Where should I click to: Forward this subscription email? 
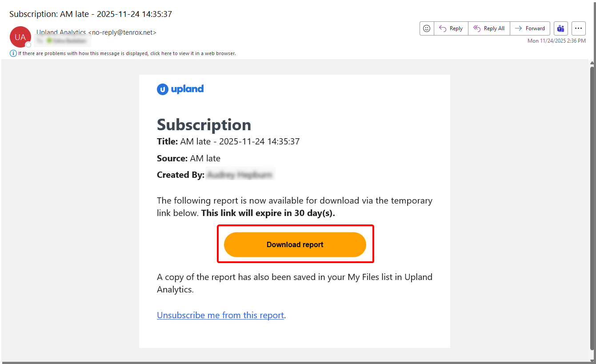(x=530, y=28)
